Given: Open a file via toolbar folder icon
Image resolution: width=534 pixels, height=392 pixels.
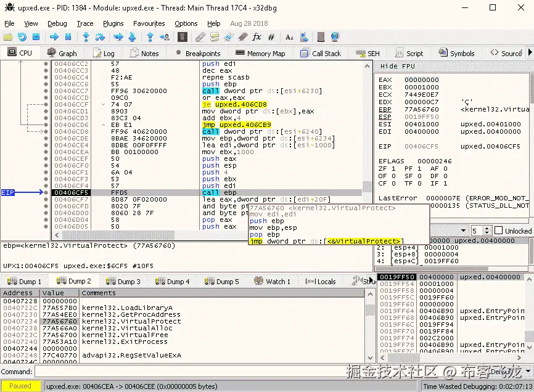Looking at the screenshot, I should tap(7, 37).
